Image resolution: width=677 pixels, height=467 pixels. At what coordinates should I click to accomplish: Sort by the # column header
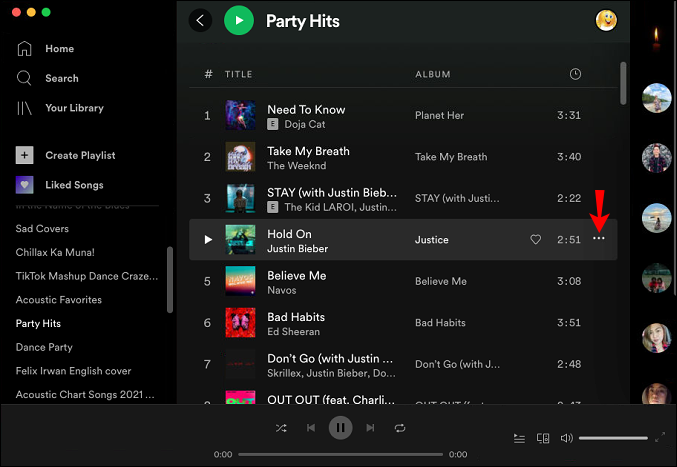tap(209, 74)
